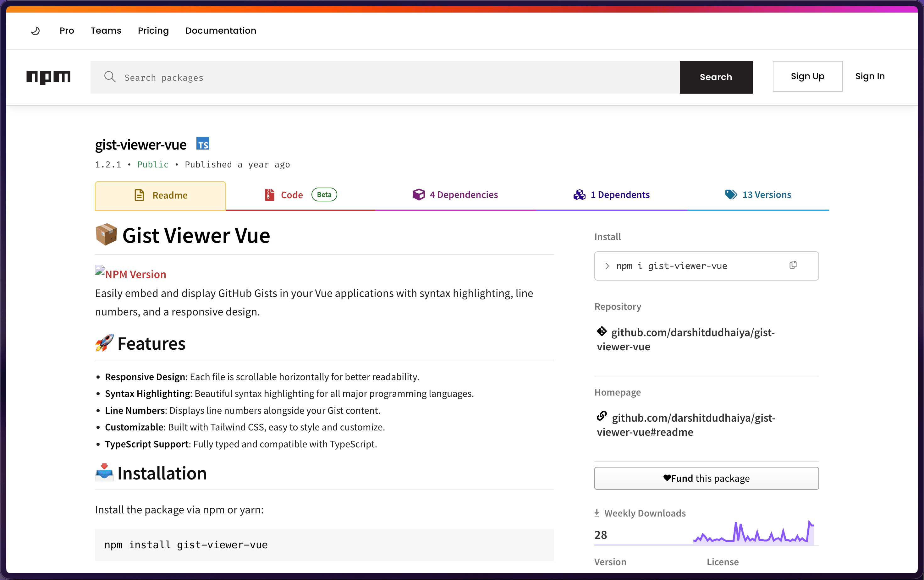Click the npm logo

(x=48, y=77)
